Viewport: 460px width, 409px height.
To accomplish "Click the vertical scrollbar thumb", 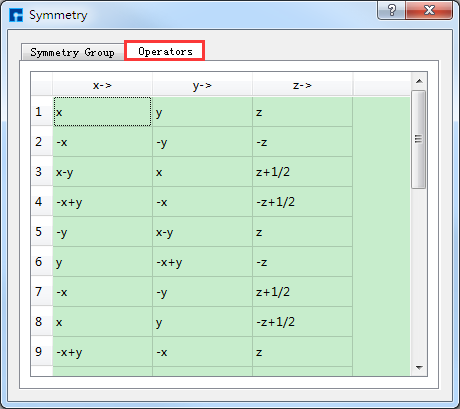I will (x=418, y=139).
